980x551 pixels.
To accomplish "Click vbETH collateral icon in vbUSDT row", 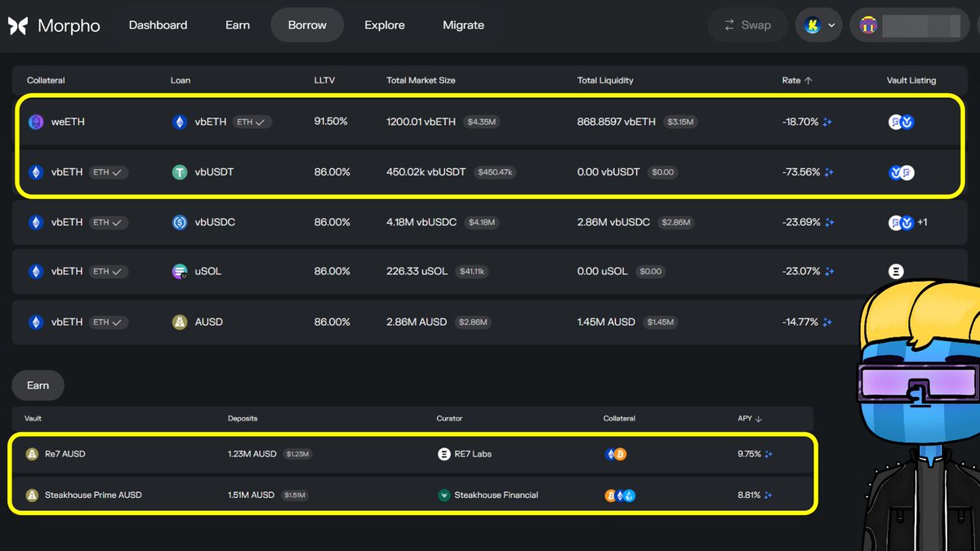I will (36, 172).
